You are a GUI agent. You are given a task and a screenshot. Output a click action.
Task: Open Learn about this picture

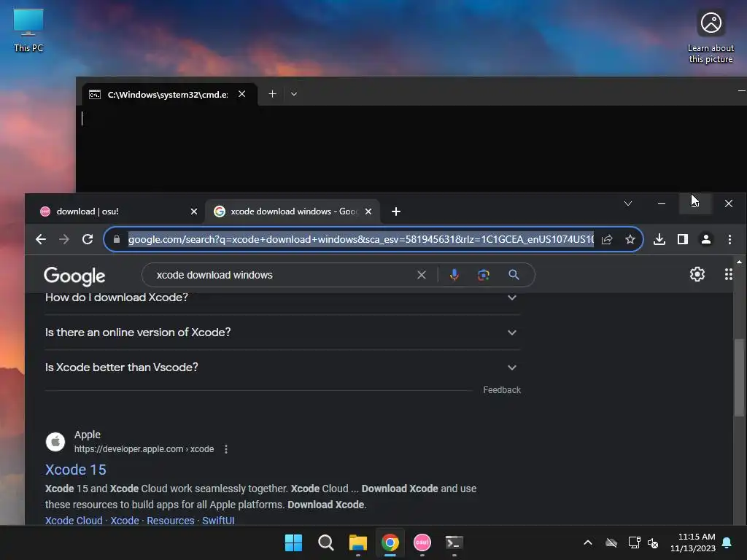point(711,36)
